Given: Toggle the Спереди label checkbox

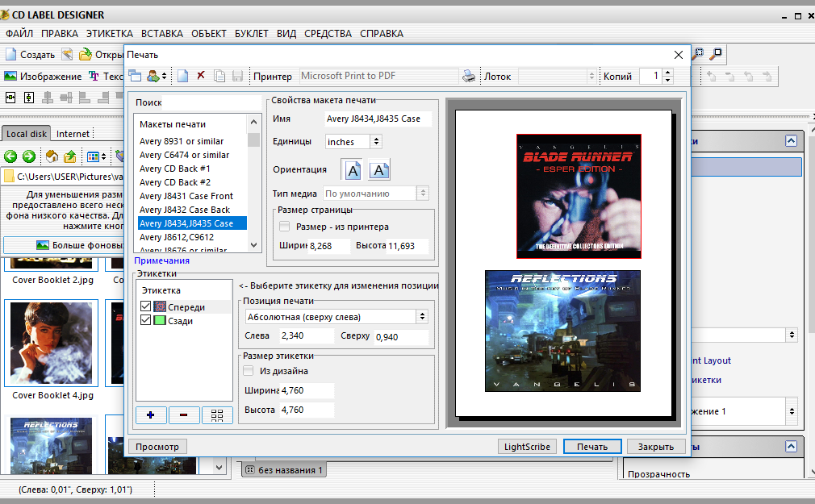Looking at the screenshot, I should pos(145,306).
